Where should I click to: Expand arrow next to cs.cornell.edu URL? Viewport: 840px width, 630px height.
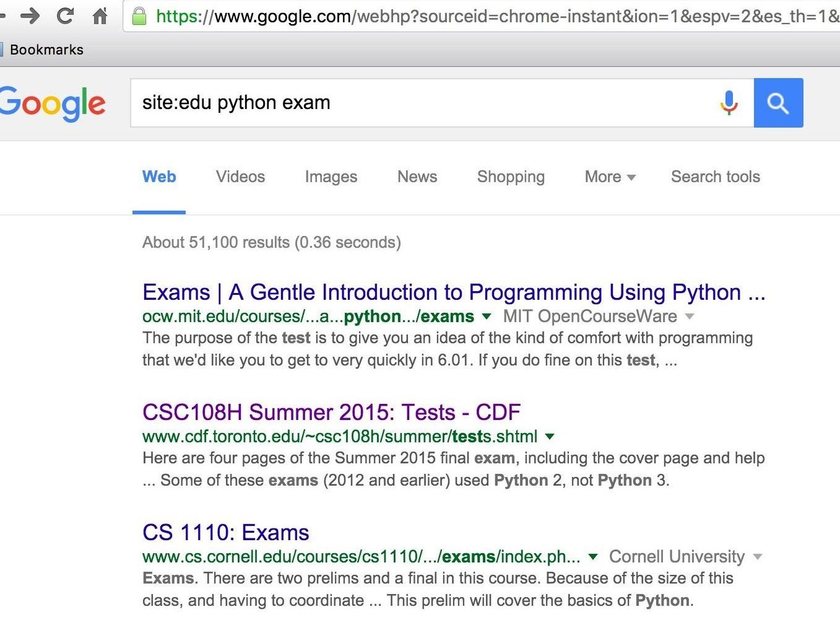point(593,557)
